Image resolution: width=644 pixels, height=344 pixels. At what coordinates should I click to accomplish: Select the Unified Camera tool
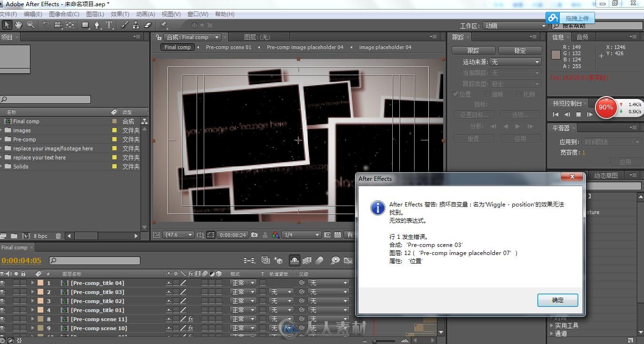pyautogui.click(x=58, y=25)
